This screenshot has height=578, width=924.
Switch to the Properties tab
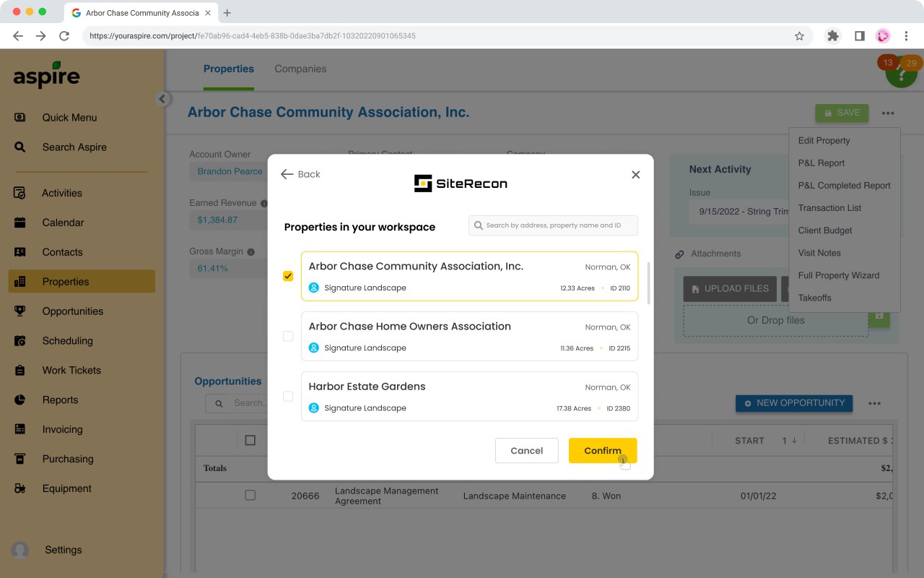[228, 69]
